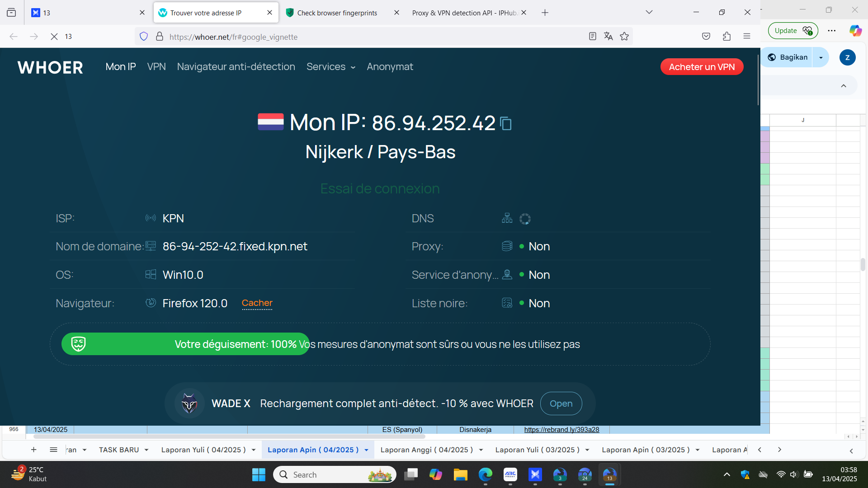Open File Explorer from the taskbar
This screenshot has width=868, height=488.
pos(461,475)
